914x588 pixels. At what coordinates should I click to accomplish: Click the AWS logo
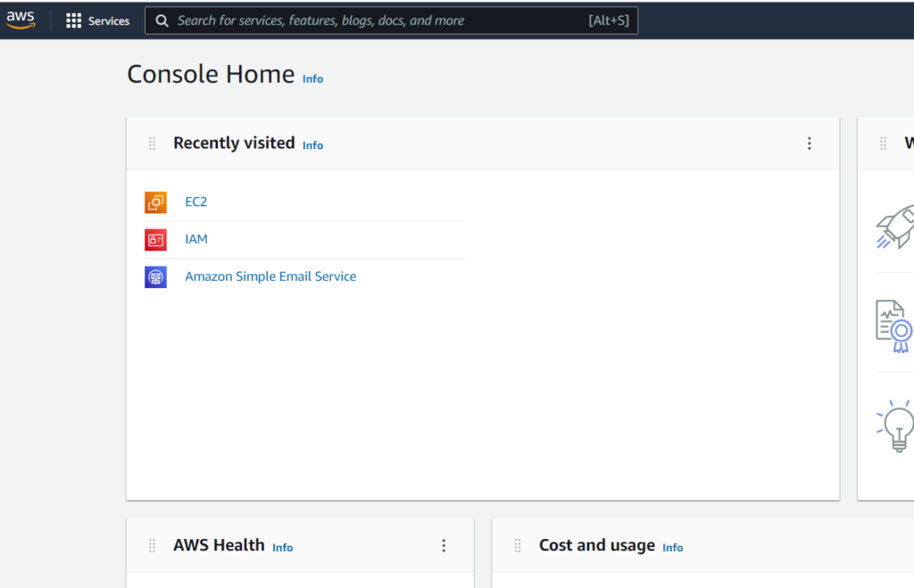(21, 20)
